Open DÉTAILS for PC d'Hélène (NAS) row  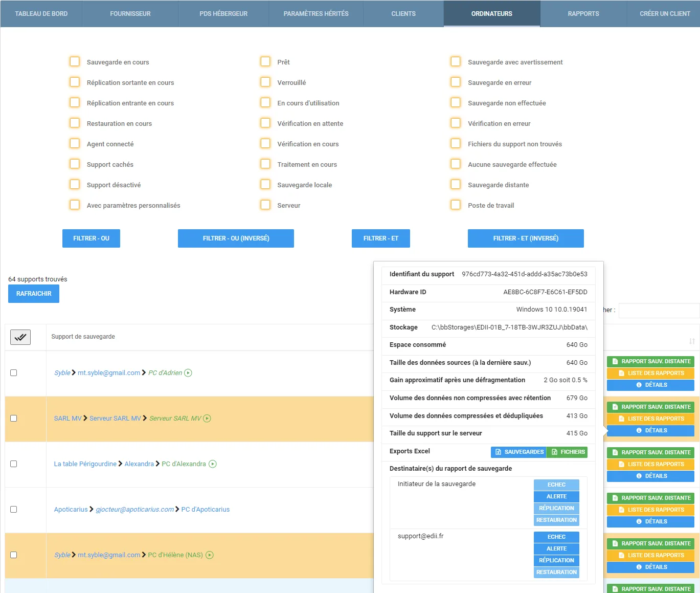(x=650, y=567)
